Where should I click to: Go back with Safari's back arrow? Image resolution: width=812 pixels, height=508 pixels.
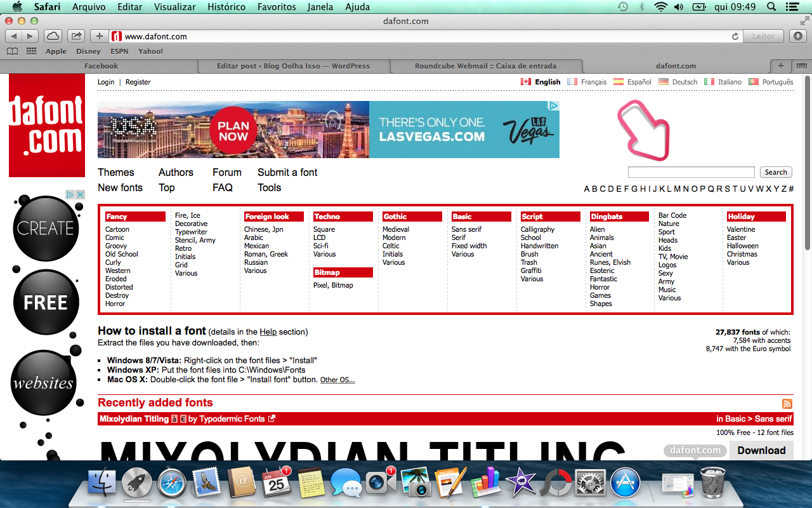pyautogui.click(x=14, y=36)
